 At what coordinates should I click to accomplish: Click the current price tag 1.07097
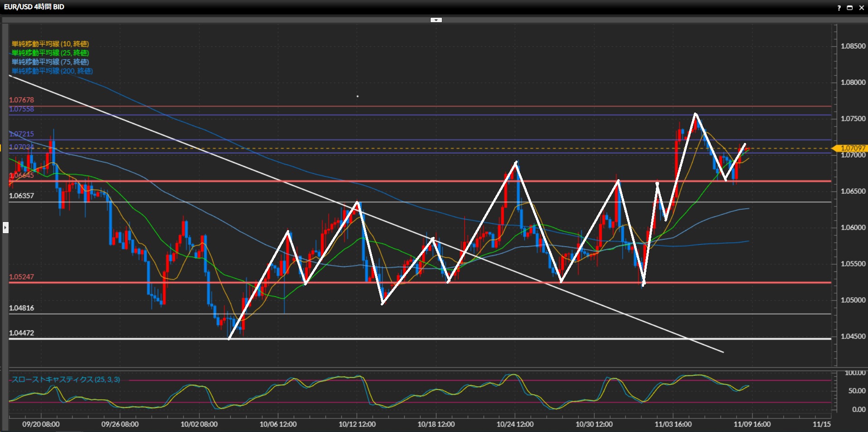(852, 148)
